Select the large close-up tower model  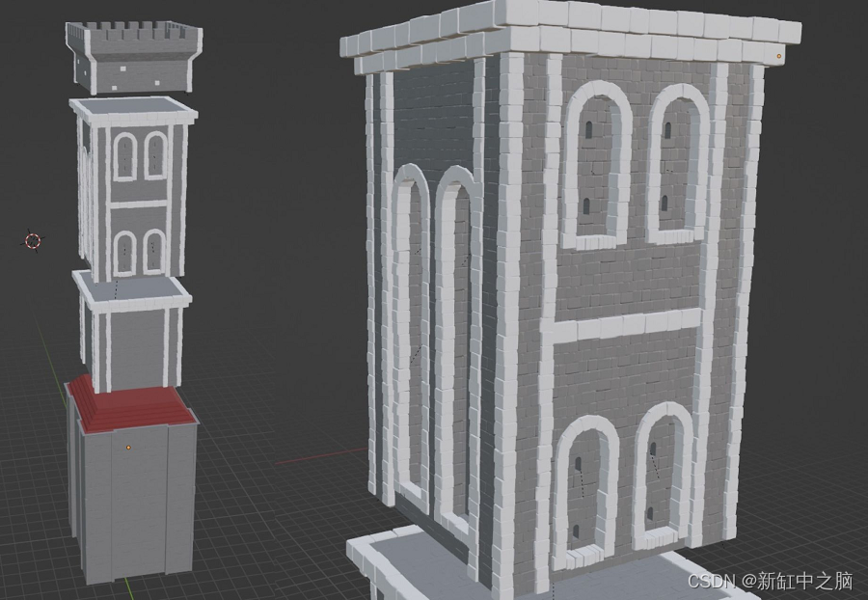pos(570,299)
